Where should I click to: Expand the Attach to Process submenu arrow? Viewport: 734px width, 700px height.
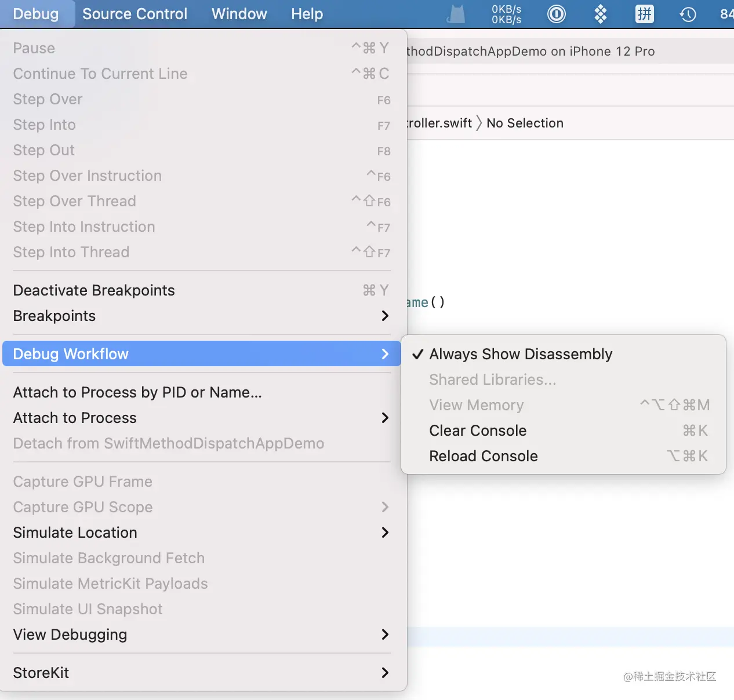tap(385, 418)
